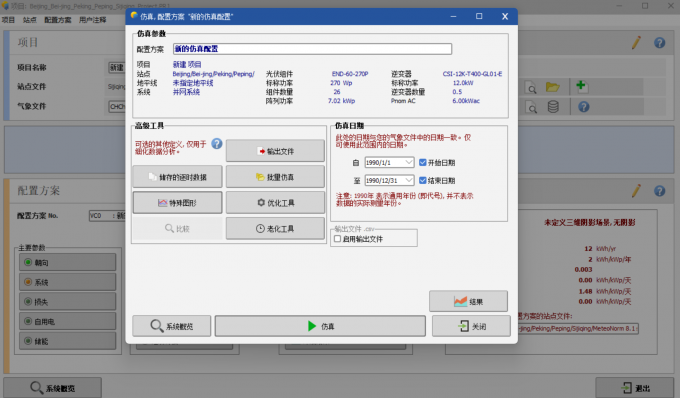Toggle the 结束日期 checkbox

[423, 180]
